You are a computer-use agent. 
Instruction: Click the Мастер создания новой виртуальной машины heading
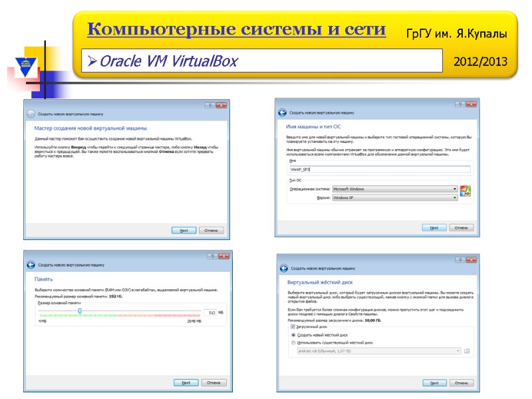(90, 128)
